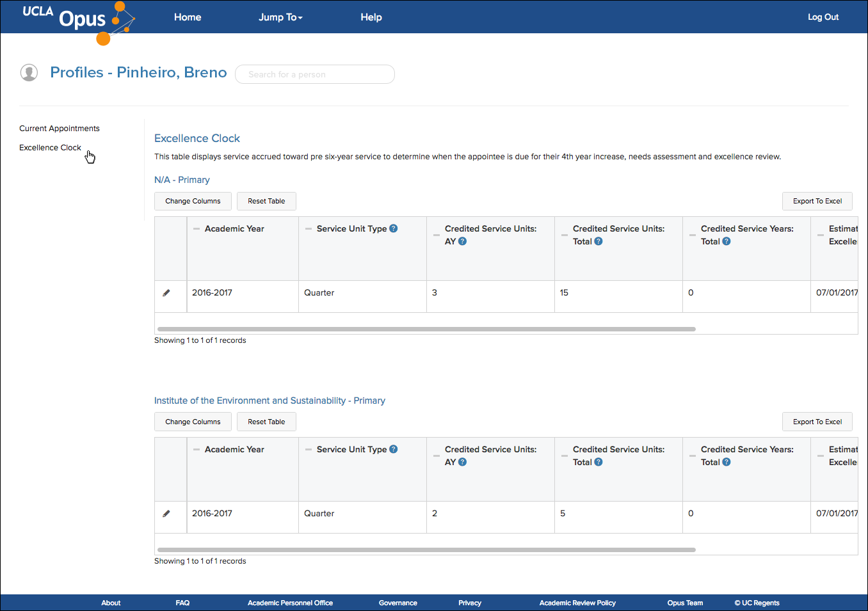Sort by Academic Year dash icon in Institute table
Image resolution: width=868 pixels, height=611 pixels.
197,450
